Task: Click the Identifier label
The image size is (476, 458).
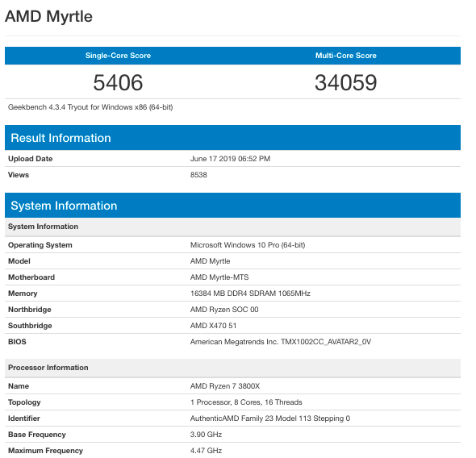Action: click(24, 418)
